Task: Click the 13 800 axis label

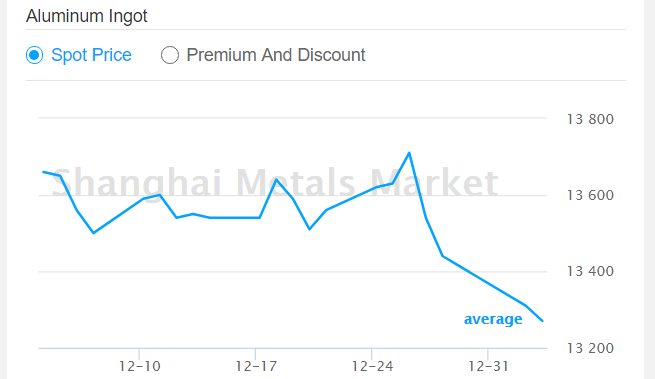Action: coord(590,120)
